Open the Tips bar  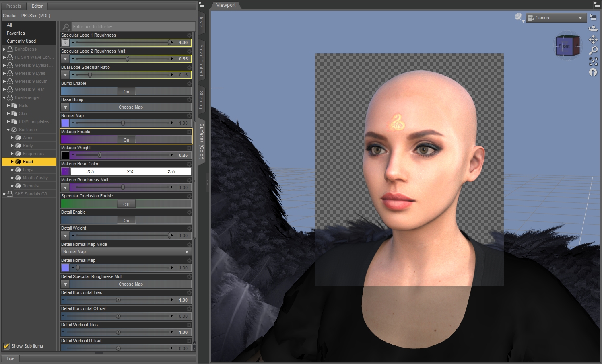click(10, 358)
